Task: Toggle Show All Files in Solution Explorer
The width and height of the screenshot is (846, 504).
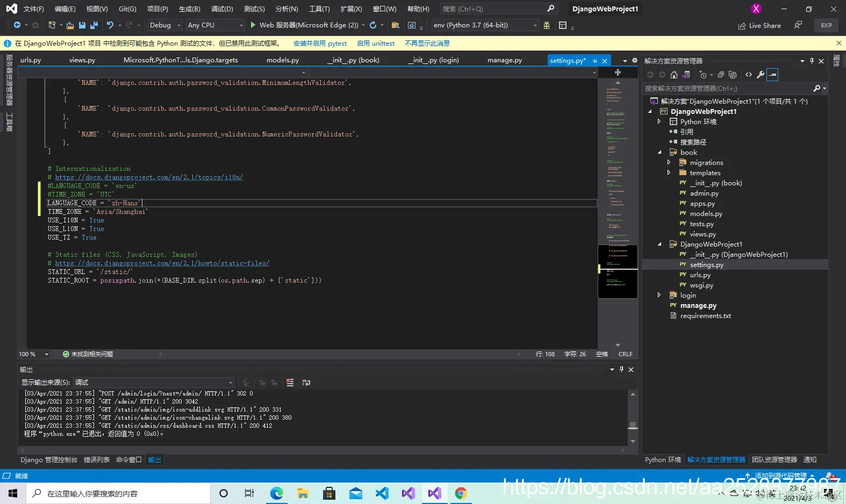Action: [x=733, y=75]
